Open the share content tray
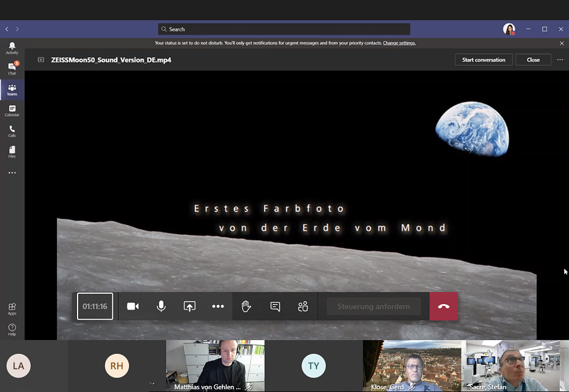This screenshot has width=569, height=392. click(190, 306)
